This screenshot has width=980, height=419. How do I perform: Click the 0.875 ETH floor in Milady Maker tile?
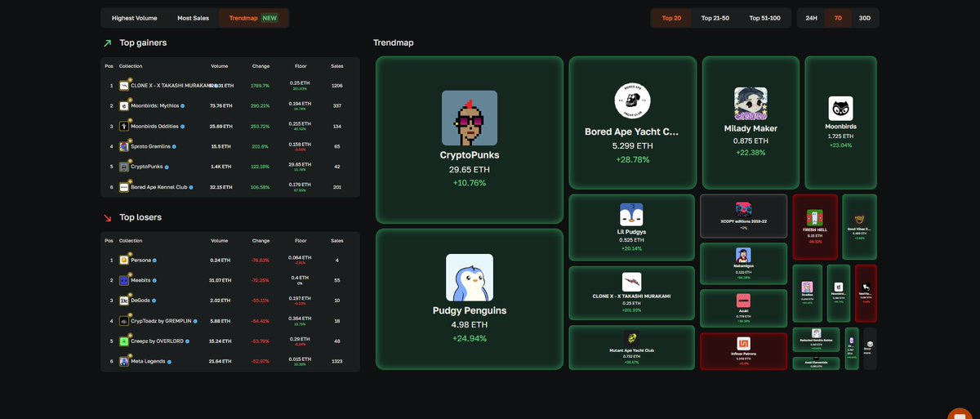pyautogui.click(x=750, y=141)
